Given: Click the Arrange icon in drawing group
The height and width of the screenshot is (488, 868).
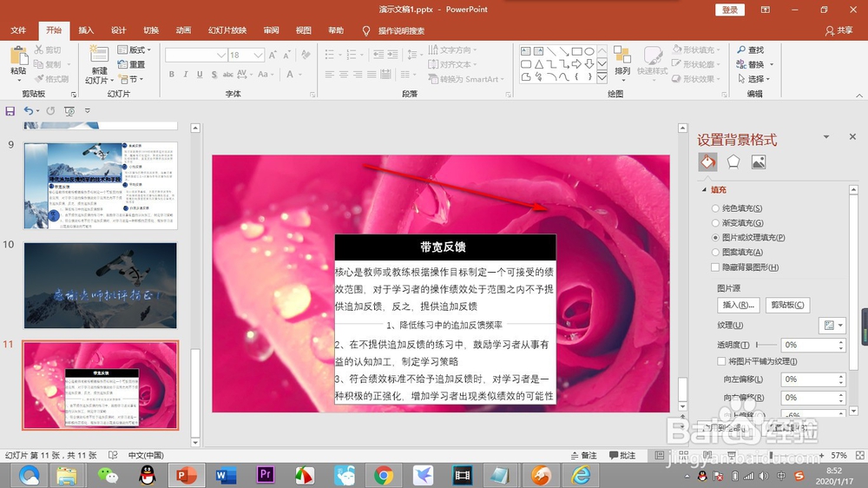Looking at the screenshot, I should (x=622, y=56).
